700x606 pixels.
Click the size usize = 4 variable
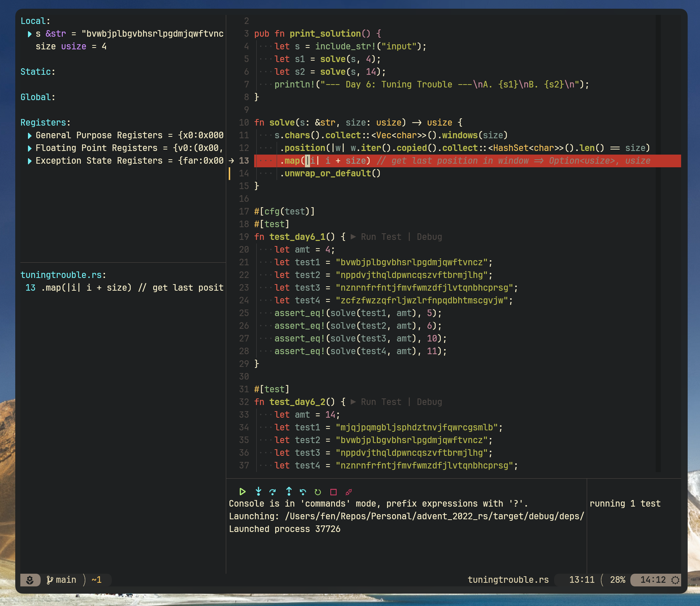[71, 46]
